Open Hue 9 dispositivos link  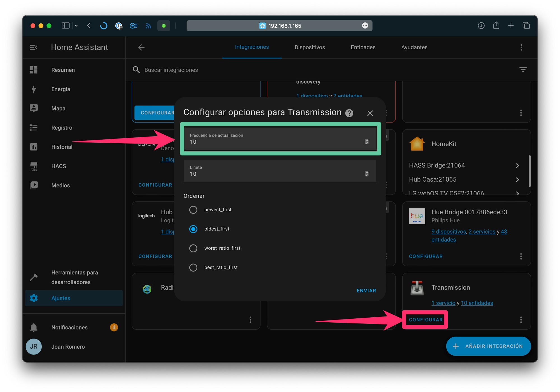449,232
